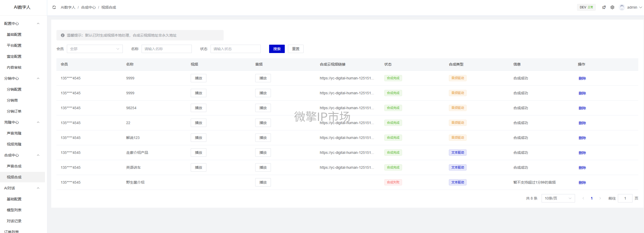The height and width of the screenshot is (233, 644).
Task: Play the video for 走廊介绍产品 row
Action: click(198, 153)
